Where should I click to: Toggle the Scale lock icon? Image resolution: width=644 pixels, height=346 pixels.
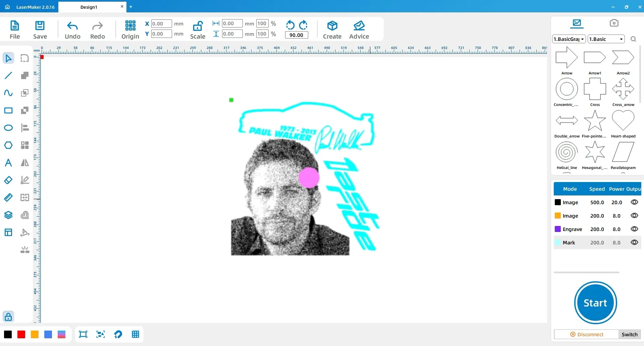pyautogui.click(x=198, y=26)
